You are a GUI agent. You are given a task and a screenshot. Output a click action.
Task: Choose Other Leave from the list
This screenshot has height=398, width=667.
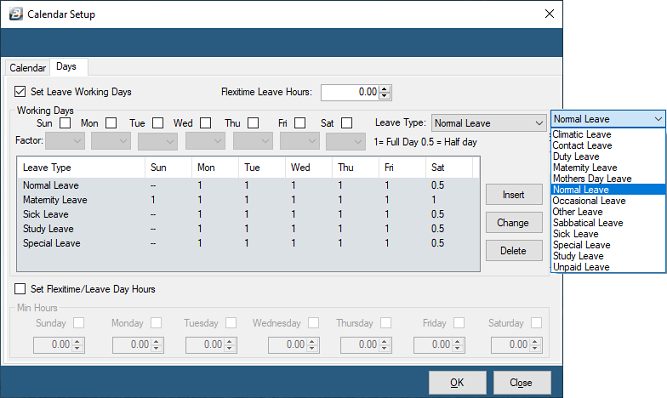point(608,212)
